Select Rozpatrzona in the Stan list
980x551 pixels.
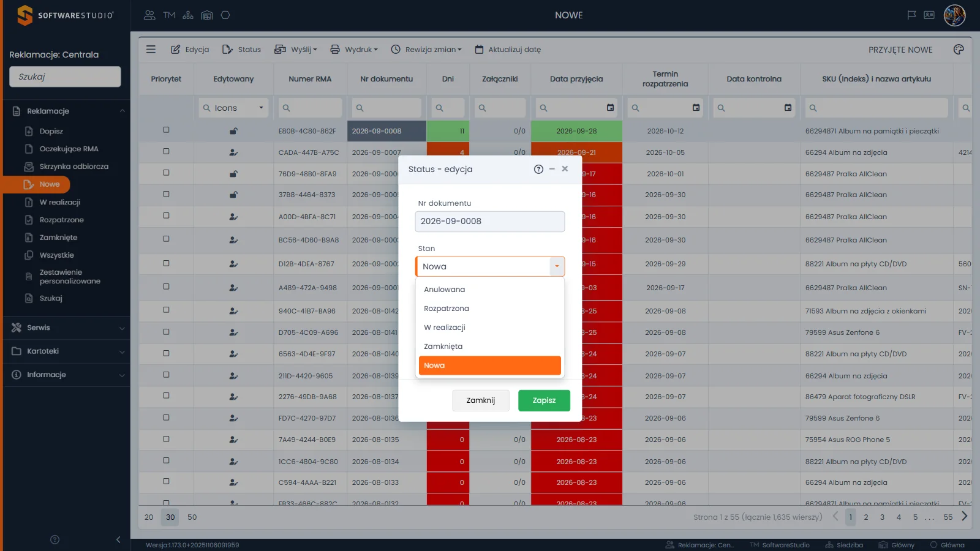click(x=489, y=309)
